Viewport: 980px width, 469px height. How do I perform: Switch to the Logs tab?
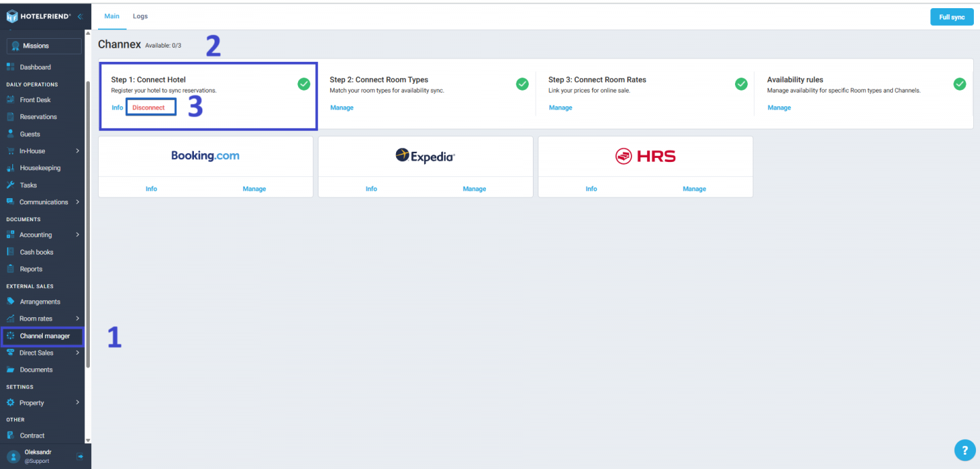pos(140,16)
